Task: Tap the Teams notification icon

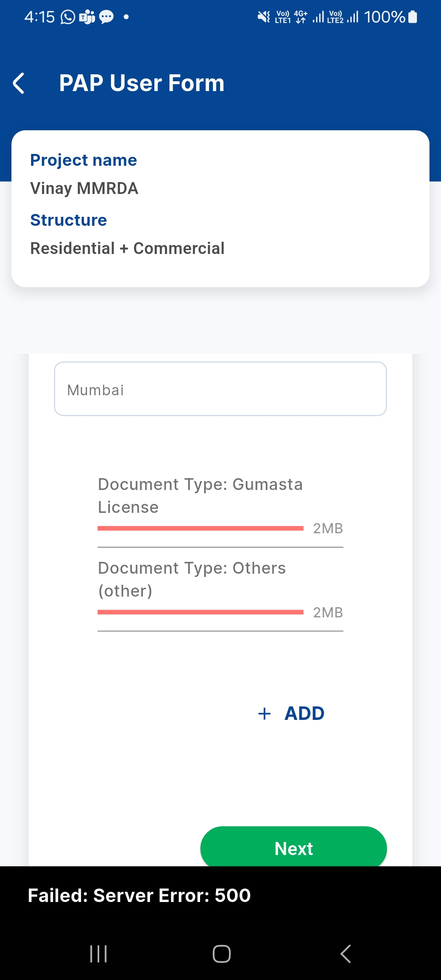Action: 87,17
